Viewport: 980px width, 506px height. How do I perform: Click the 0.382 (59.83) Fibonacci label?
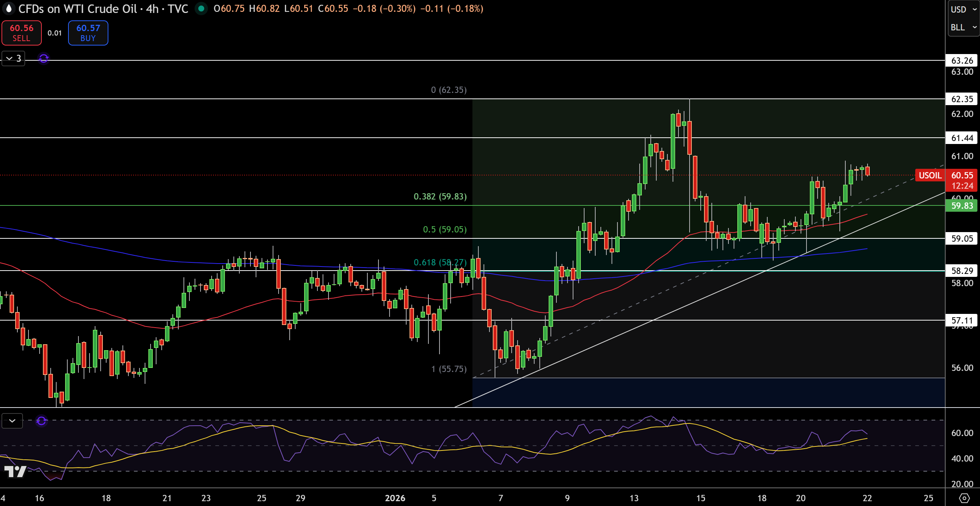(x=440, y=197)
